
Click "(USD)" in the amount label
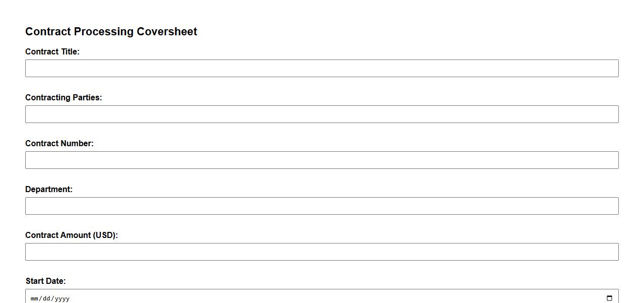[105, 235]
